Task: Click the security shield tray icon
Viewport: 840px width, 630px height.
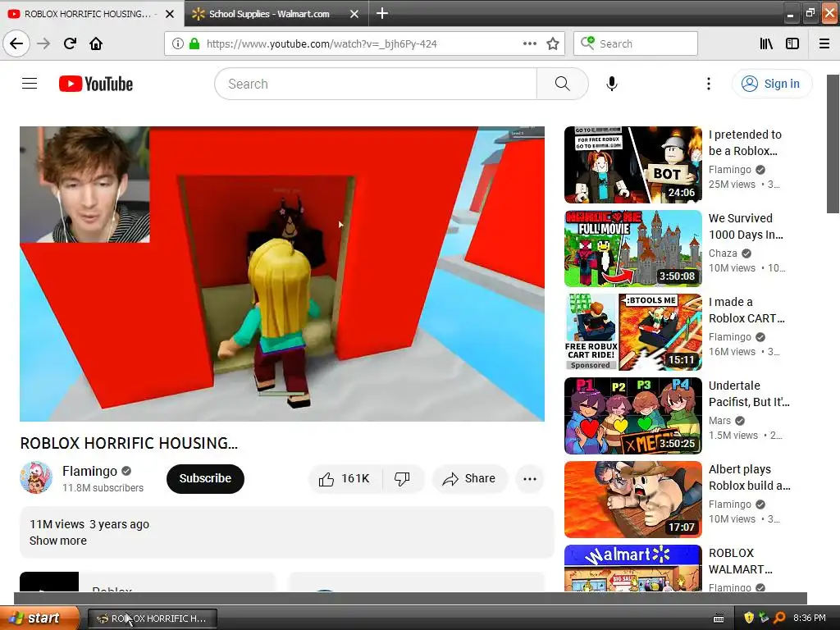Action: pos(749,618)
